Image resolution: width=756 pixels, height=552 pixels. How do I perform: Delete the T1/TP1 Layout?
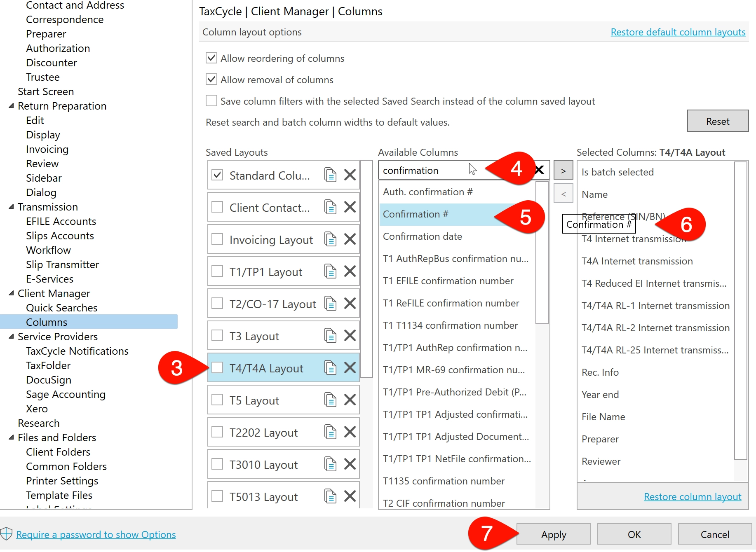pos(350,271)
